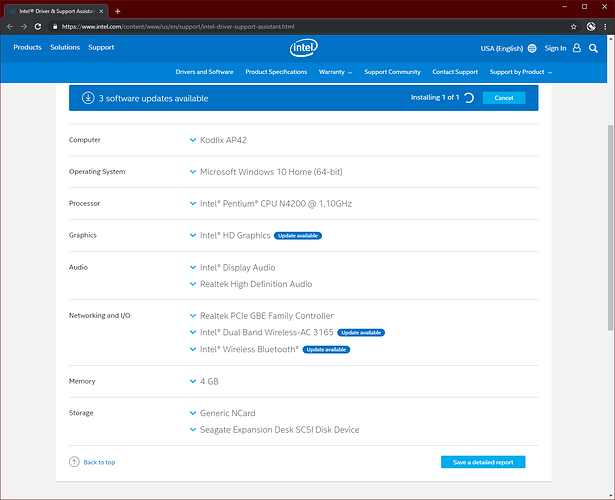Click the browser reload button

37,26
